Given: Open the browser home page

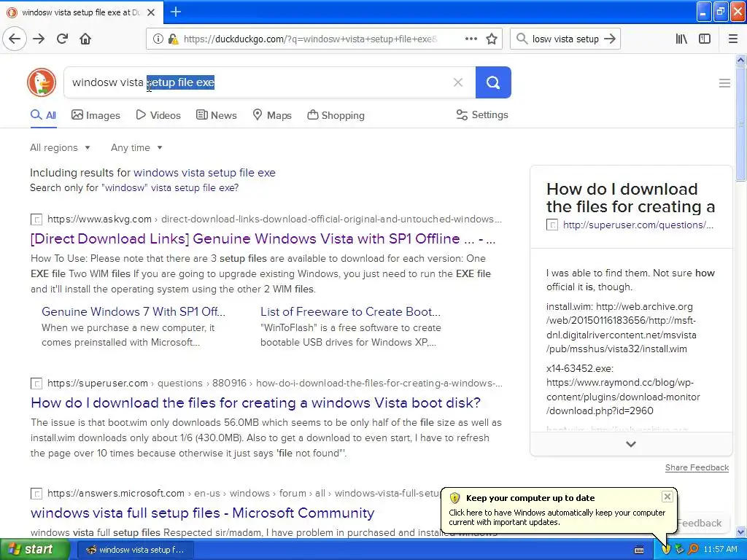Looking at the screenshot, I should 85,39.
